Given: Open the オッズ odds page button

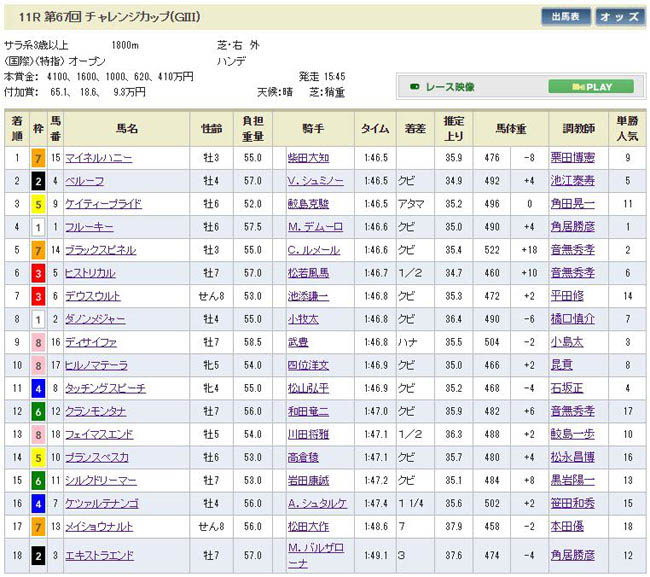Looking at the screenshot, I should point(621,17).
